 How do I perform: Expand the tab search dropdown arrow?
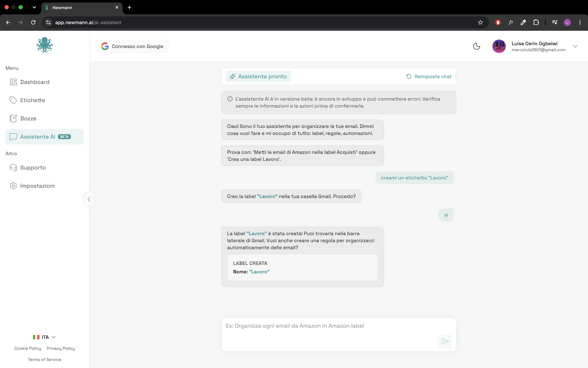coord(34,7)
